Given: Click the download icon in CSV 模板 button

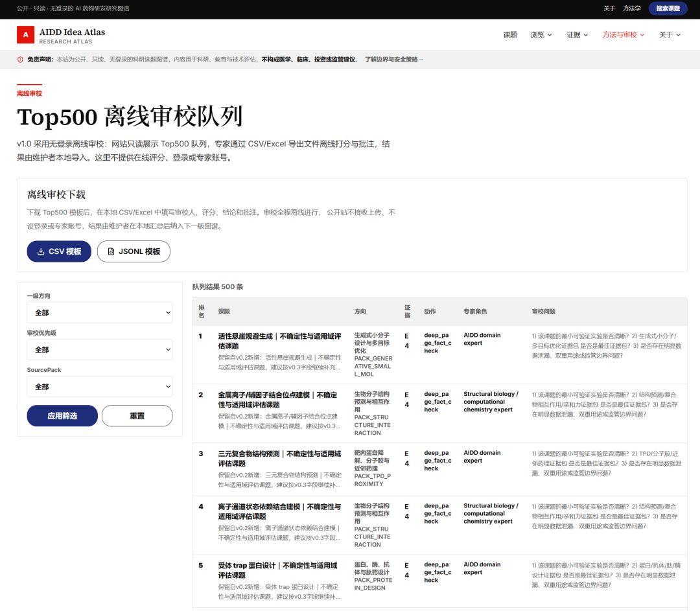Looking at the screenshot, I should 41,251.
